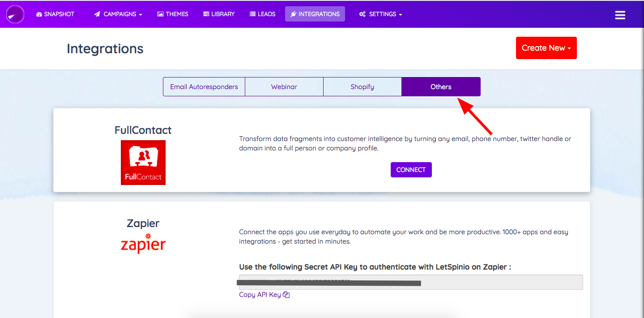Click the copy icon beside Copy API Key

coord(286,295)
